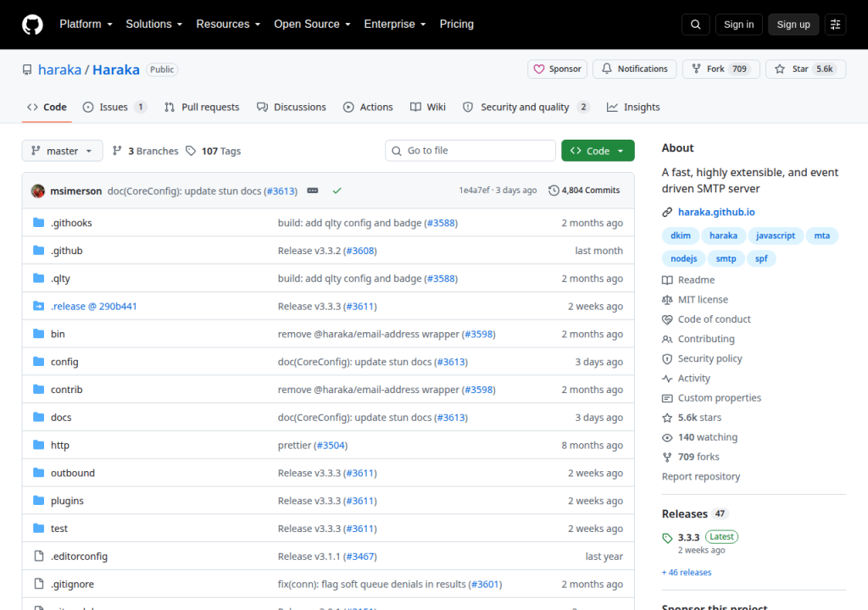Click the pulse icon next to Activity
The height and width of the screenshot is (610, 868).
(x=667, y=379)
